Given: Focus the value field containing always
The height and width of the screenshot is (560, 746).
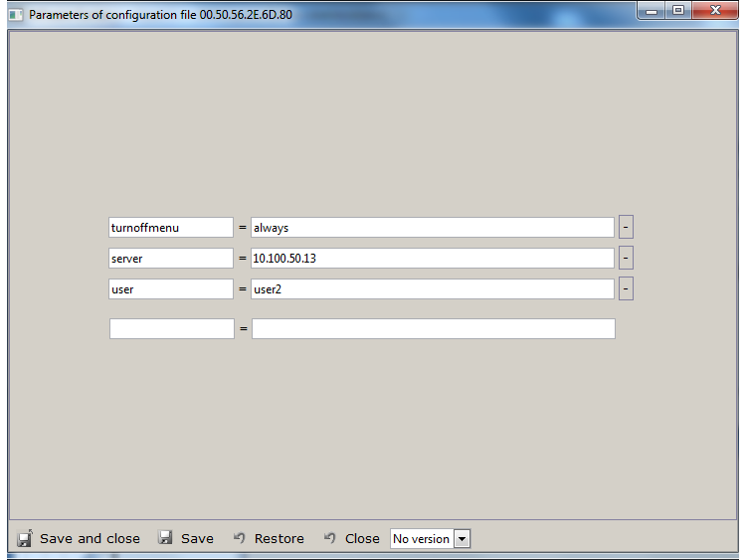Looking at the screenshot, I should pos(432,228).
